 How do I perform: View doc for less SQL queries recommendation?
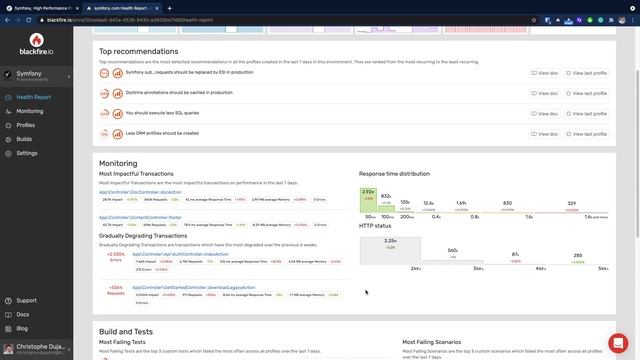(x=544, y=114)
